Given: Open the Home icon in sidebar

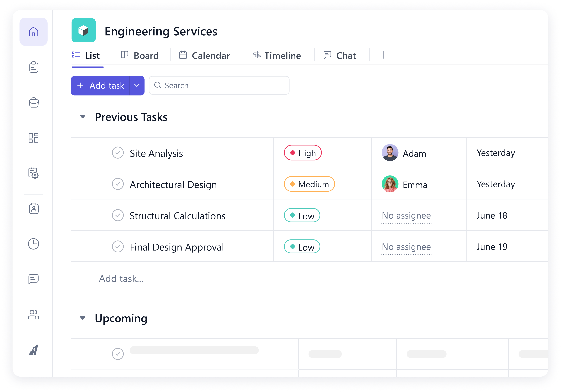Looking at the screenshot, I should [33, 32].
